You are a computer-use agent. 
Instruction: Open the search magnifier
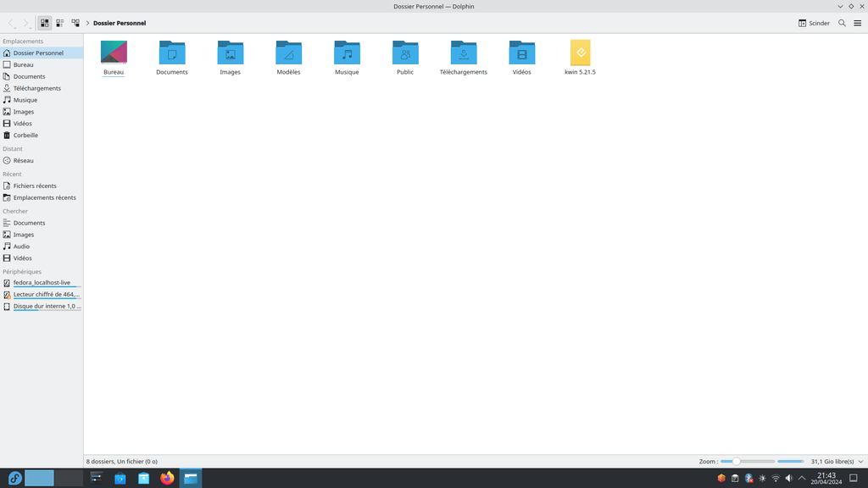(842, 23)
